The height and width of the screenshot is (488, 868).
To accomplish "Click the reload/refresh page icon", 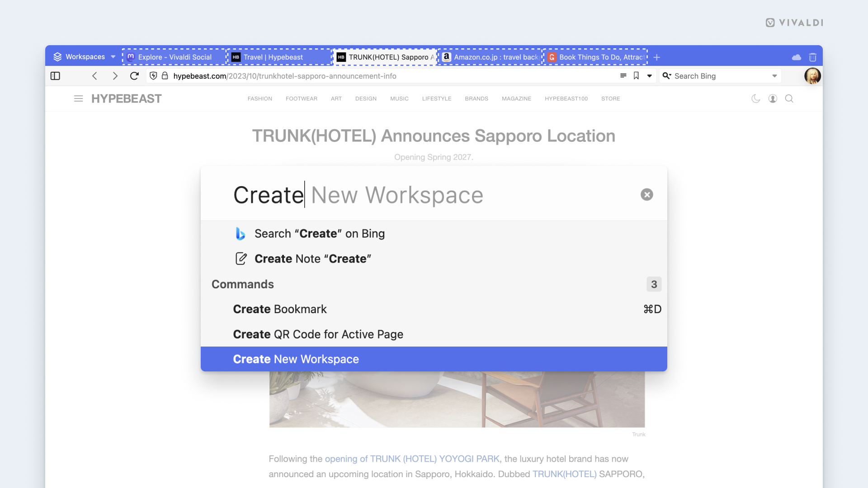I will pos(134,75).
